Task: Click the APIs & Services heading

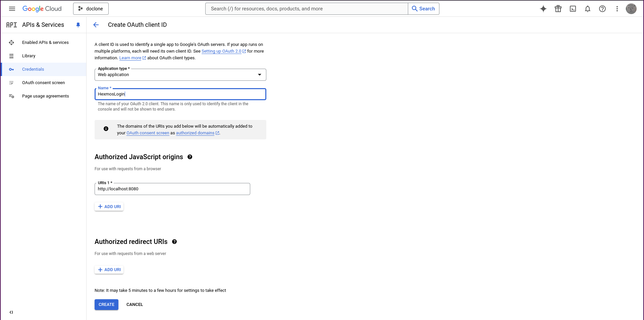Action: pos(43,25)
